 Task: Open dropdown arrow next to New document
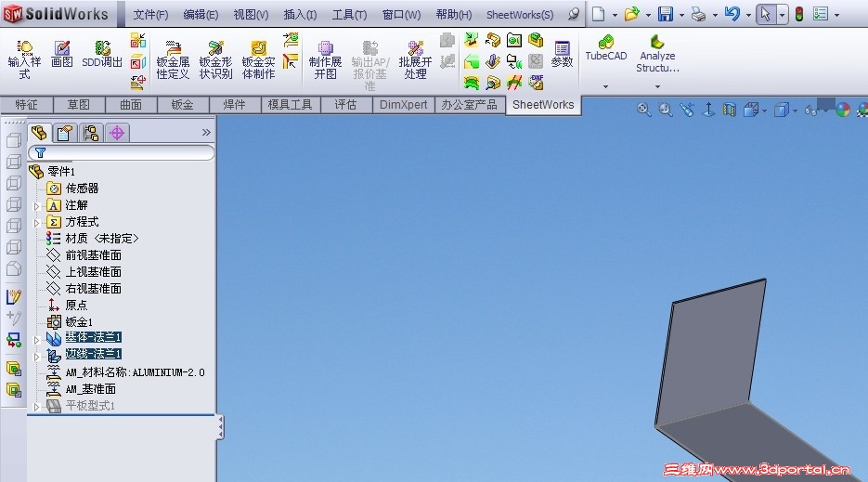[615, 15]
